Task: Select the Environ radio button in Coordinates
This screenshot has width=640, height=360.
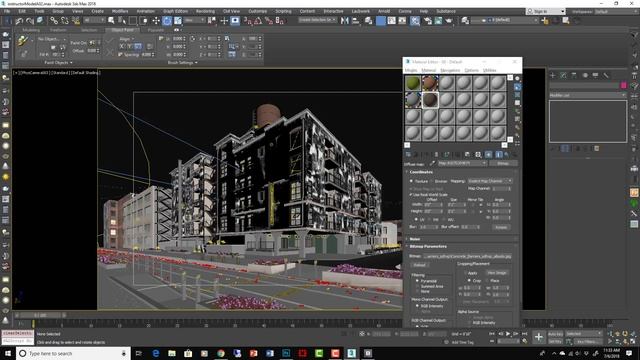Action: (431, 181)
